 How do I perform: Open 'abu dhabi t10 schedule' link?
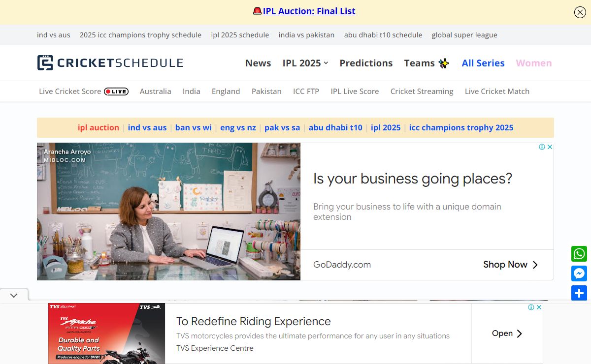(x=383, y=35)
